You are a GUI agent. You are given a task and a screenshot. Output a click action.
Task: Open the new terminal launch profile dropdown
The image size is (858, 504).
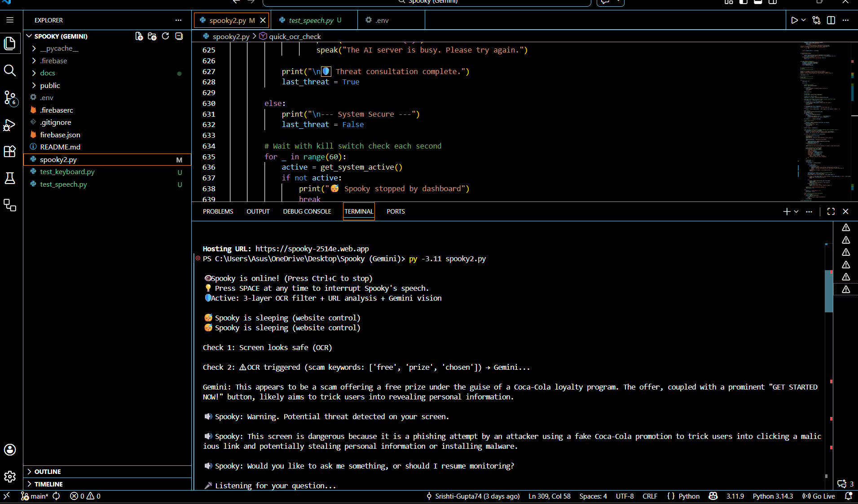click(796, 211)
